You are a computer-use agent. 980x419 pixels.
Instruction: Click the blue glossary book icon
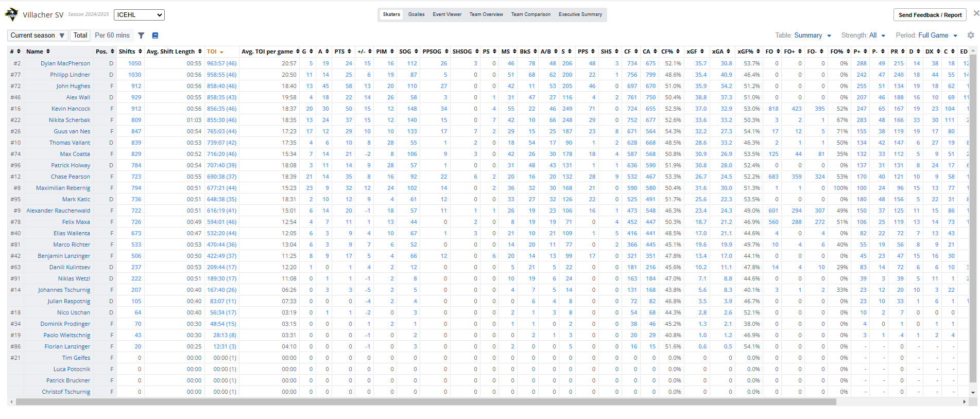pos(155,36)
